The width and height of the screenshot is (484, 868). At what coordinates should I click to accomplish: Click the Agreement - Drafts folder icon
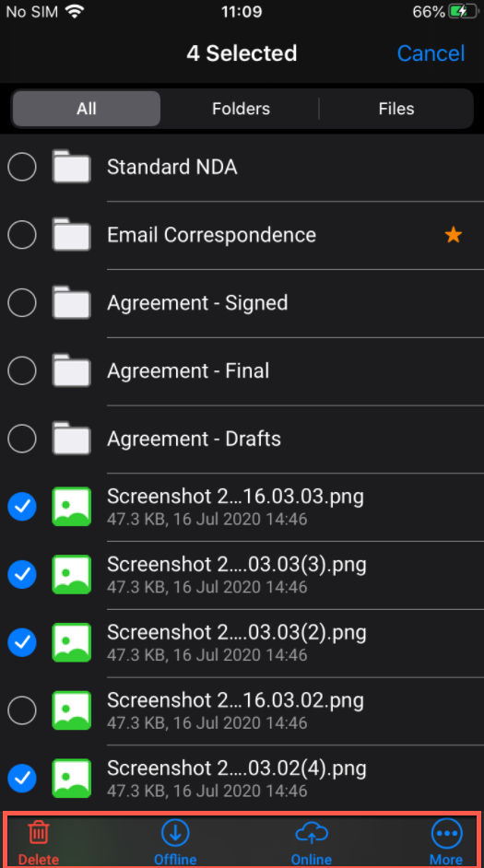71,439
